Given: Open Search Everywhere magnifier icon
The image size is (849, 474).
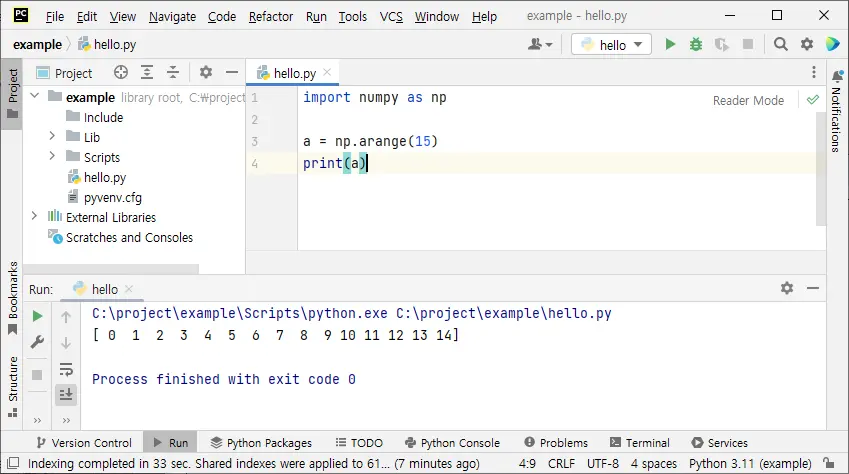Looking at the screenshot, I should click(x=780, y=44).
